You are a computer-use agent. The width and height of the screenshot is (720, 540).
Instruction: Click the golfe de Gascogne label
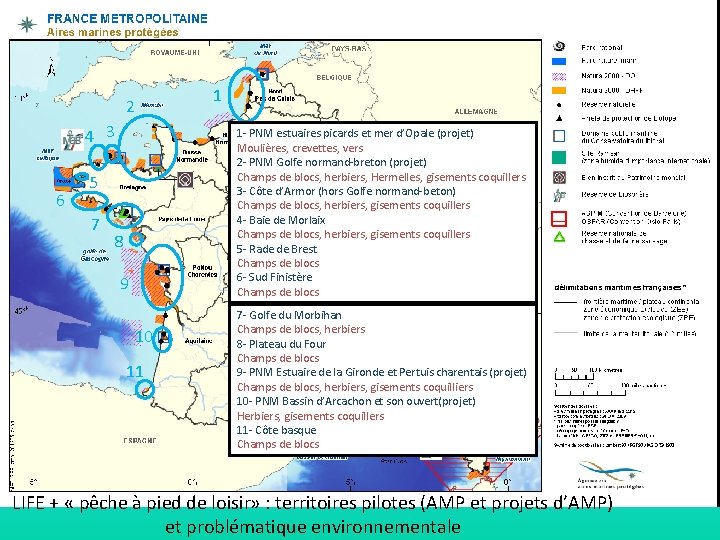pos(94,255)
